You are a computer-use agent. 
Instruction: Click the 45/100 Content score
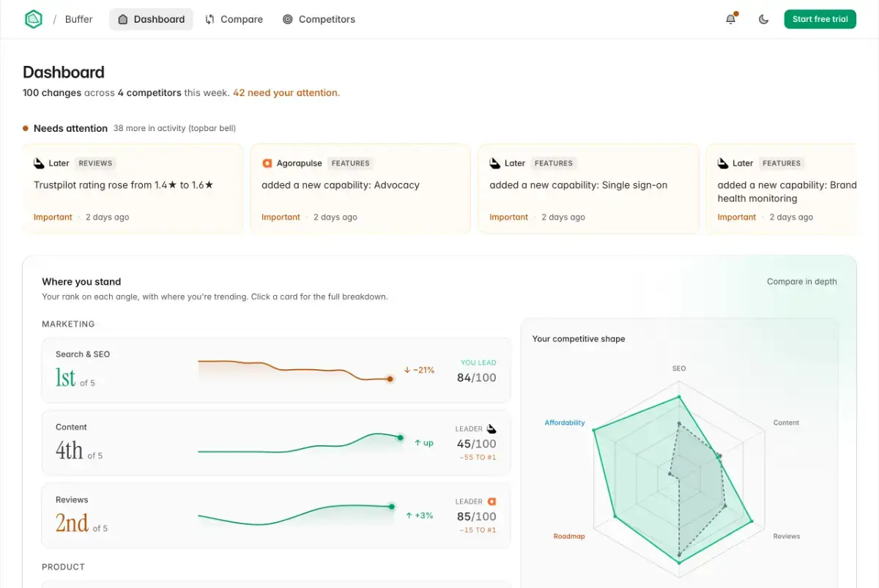tap(476, 444)
